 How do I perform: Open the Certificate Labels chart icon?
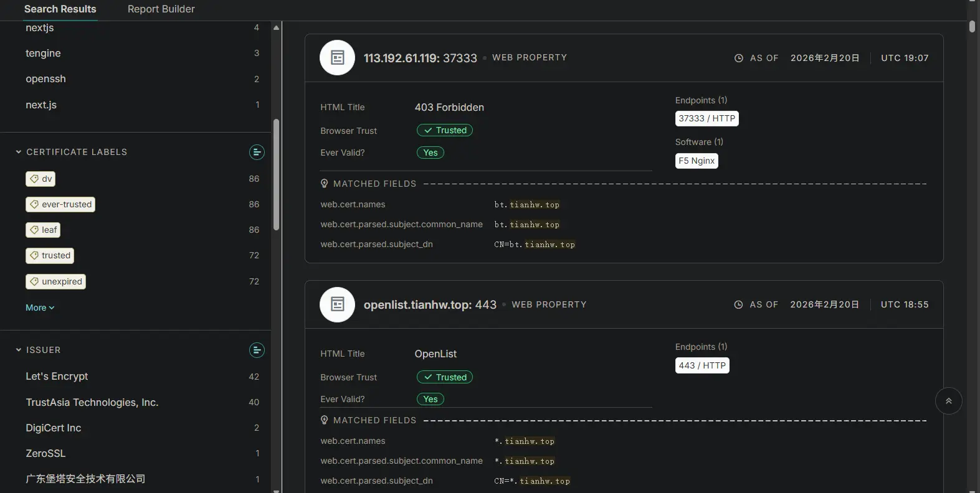coord(257,153)
